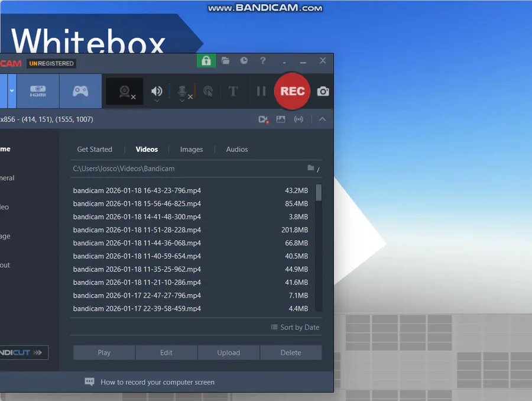Image resolution: width=532 pixels, height=401 pixels.
Task: Open How to record your computer screen
Action: click(x=157, y=382)
